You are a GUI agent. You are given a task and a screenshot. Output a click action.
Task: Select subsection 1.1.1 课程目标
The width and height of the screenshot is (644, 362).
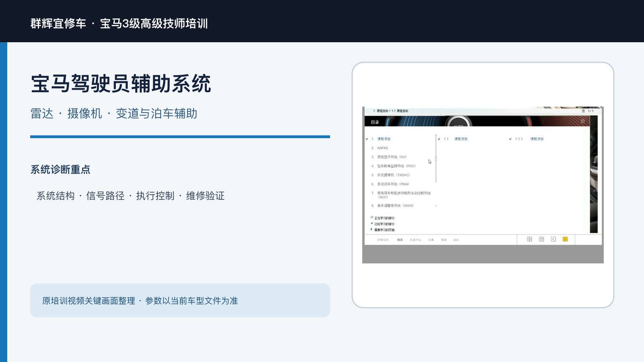tap(529, 139)
